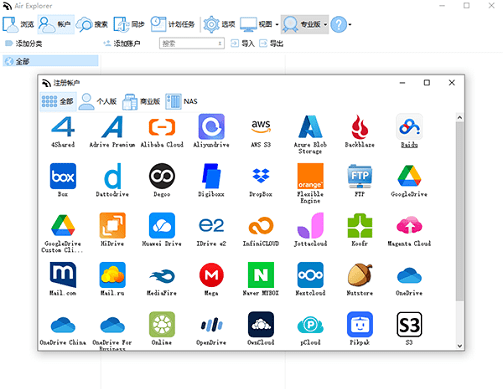Click the dialog scrollbar down arrow
The width and height of the screenshot is (503, 389).
click(460, 346)
